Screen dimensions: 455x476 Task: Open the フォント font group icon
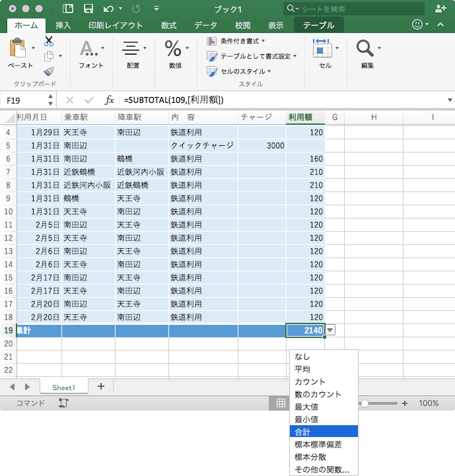click(88, 49)
